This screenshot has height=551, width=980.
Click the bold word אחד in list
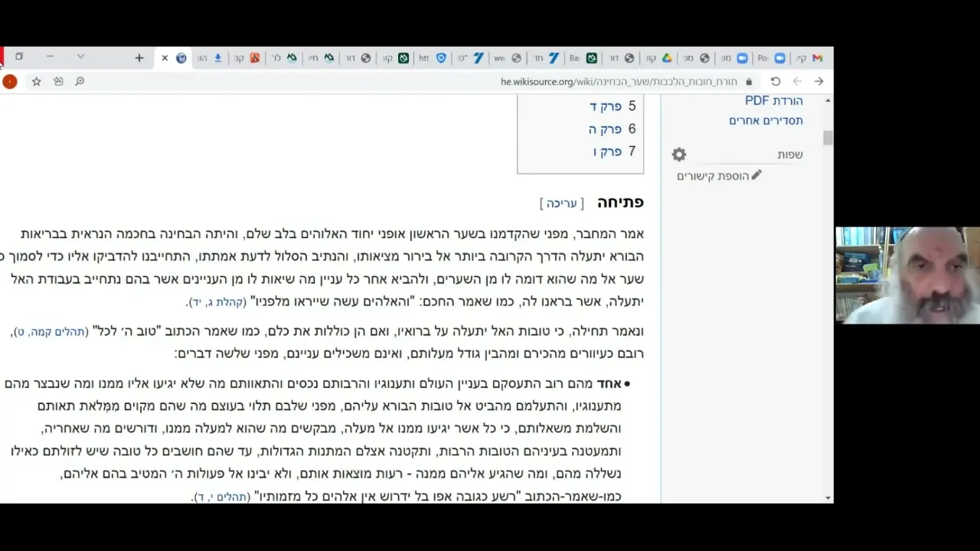tap(609, 383)
